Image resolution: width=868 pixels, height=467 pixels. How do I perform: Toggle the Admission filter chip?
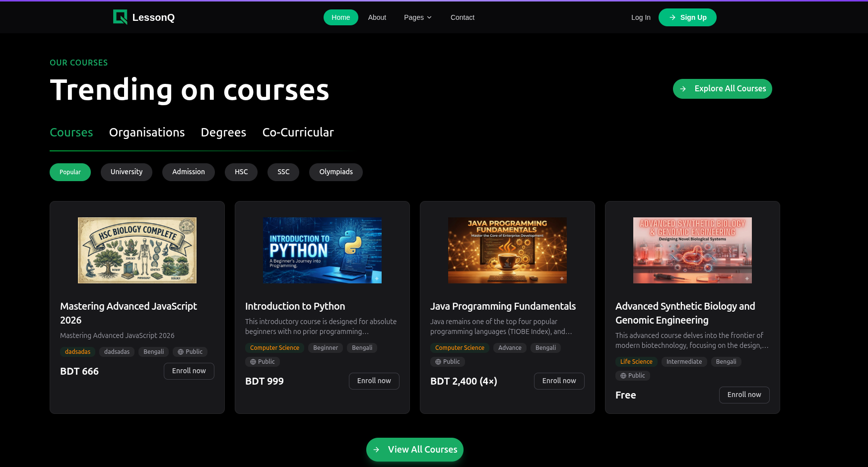click(x=189, y=172)
